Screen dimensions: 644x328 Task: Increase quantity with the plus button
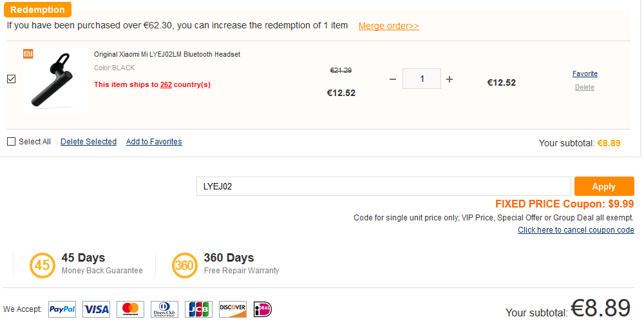point(450,79)
